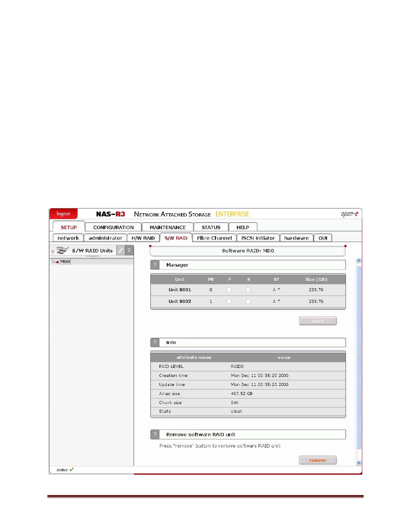Image resolution: width=411 pixels, height=532 pixels.
Task: Click the green status checkmark icon
Action: point(72,470)
